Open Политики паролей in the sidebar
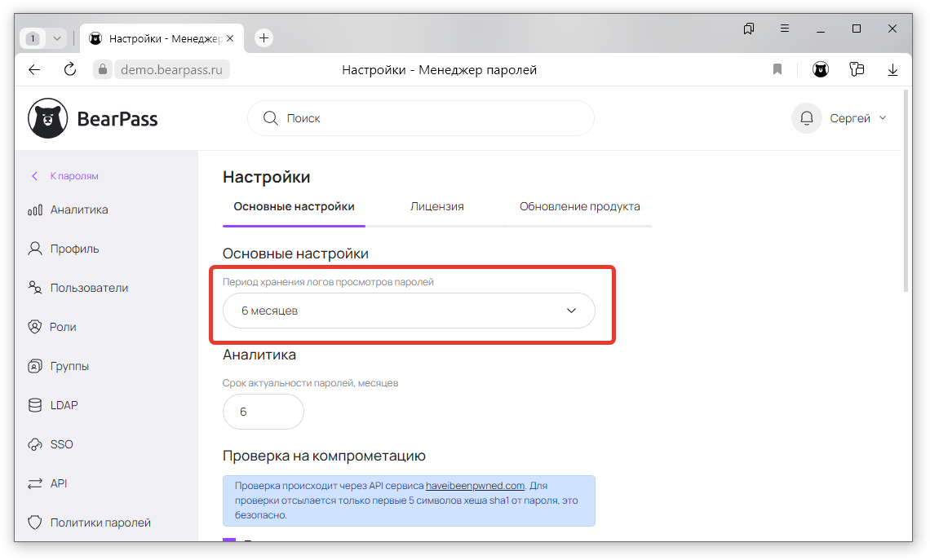 pos(100,523)
